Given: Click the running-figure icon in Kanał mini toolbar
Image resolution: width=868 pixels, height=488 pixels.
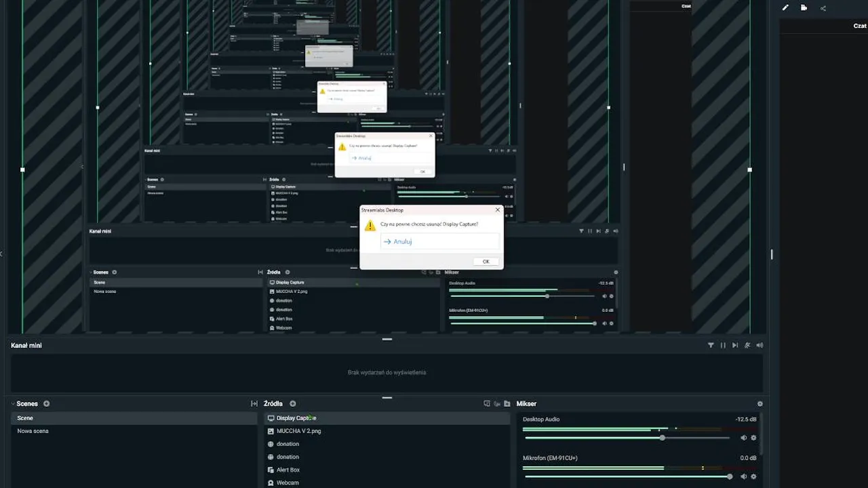Looking at the screenshot, I should [747, 345].
